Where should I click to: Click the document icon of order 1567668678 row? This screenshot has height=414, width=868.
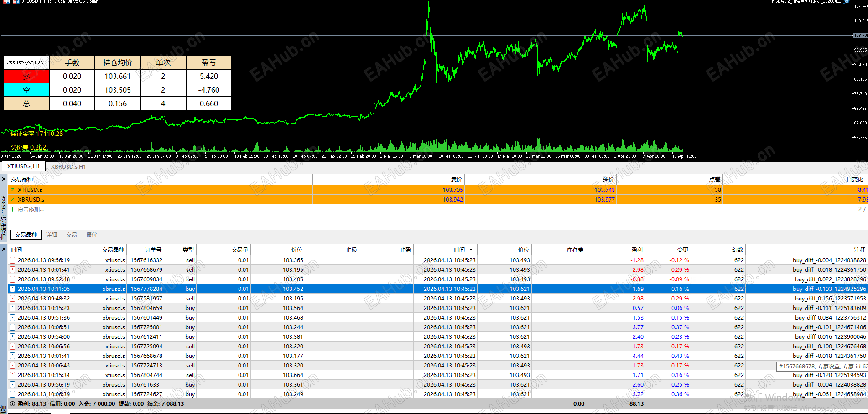(x=13, y=356)
